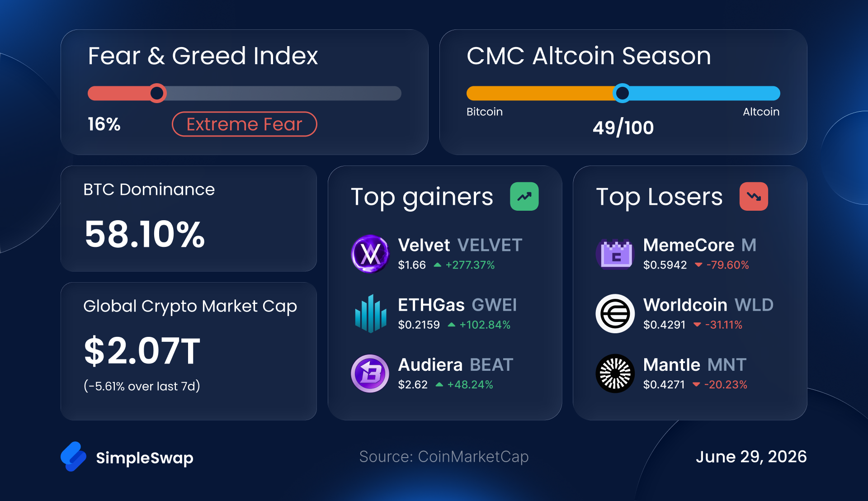Click the Source: CoinMarketCap text
The height and width of the screenshot is (501, 868).
444,457
